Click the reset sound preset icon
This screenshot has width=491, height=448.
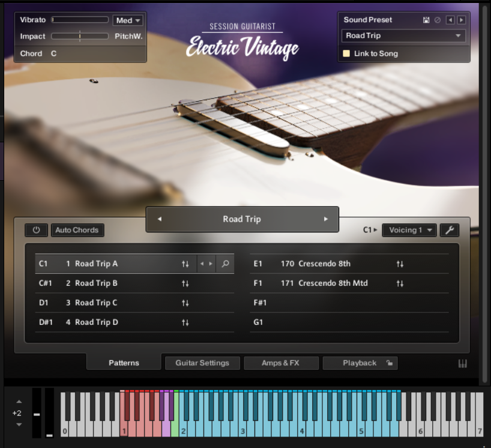point(438,20)
